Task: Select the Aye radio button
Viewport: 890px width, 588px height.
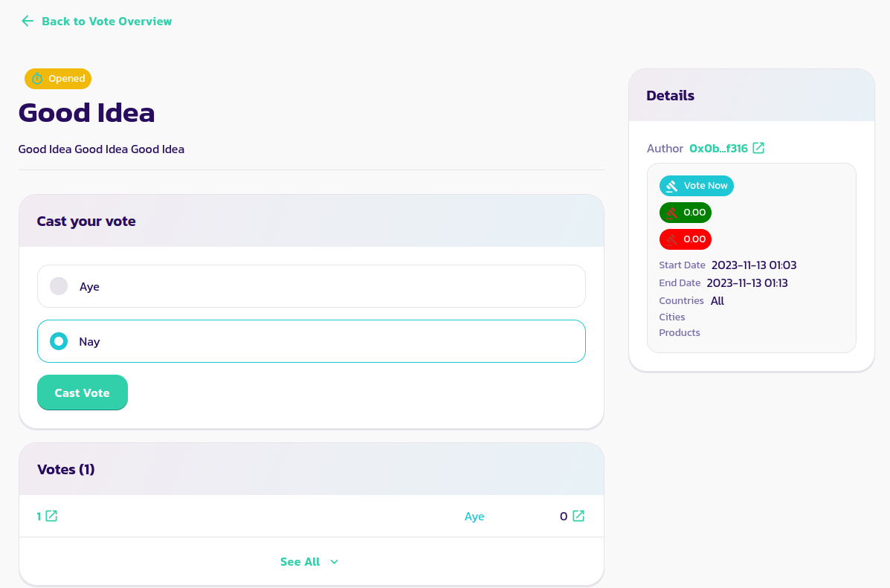Action: coord(59,286)
